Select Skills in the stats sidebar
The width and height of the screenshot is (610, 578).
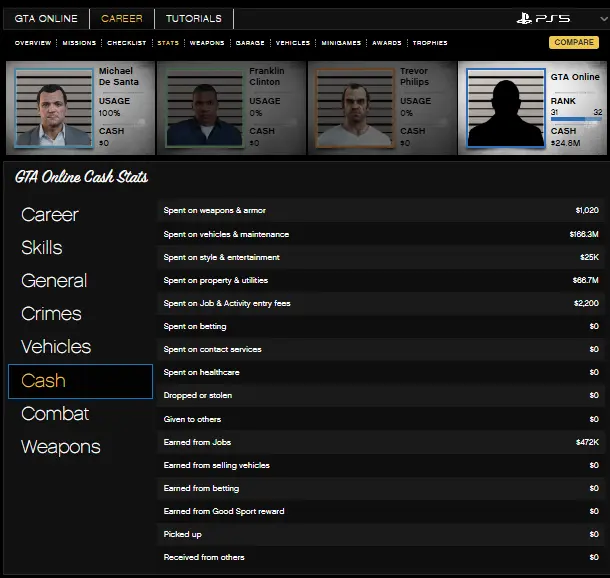point(42,248)
